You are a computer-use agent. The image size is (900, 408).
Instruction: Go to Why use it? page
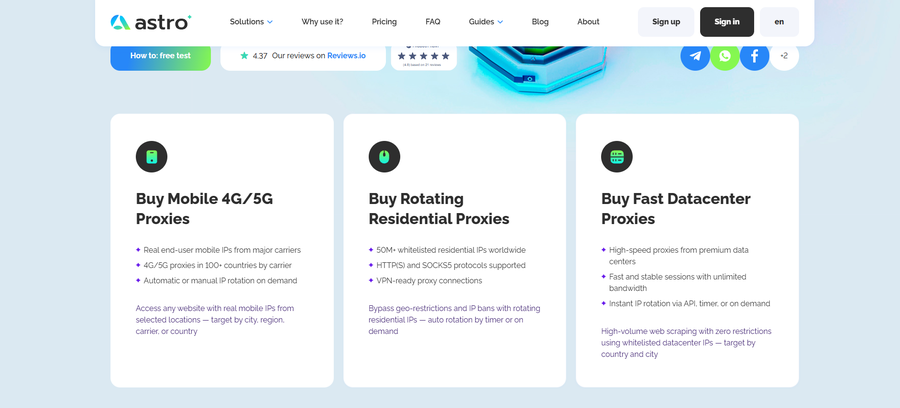click(322, 22)
